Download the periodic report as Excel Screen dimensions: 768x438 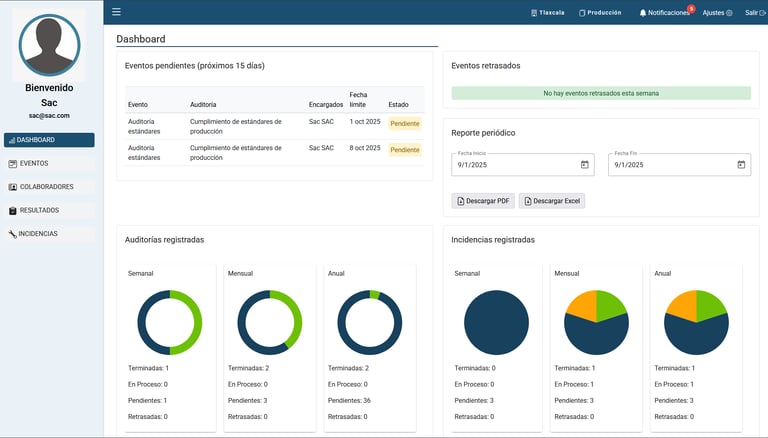point(552,201)
